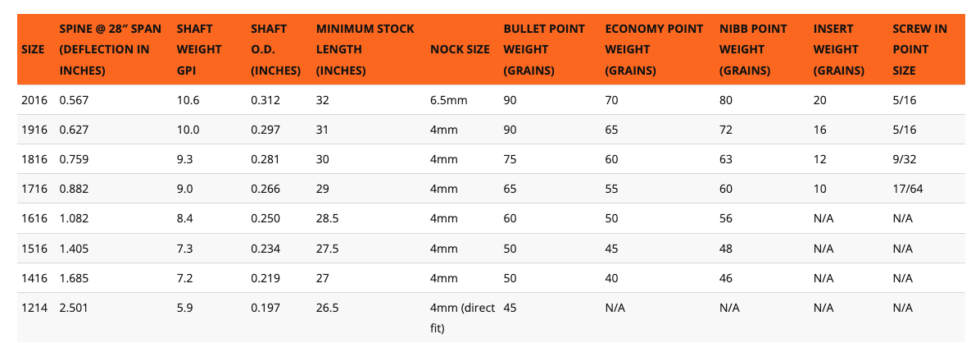Click the MINIMUM STOCK LENGTH header
This screenshot has width=980, height=343.
pos(365,49)
